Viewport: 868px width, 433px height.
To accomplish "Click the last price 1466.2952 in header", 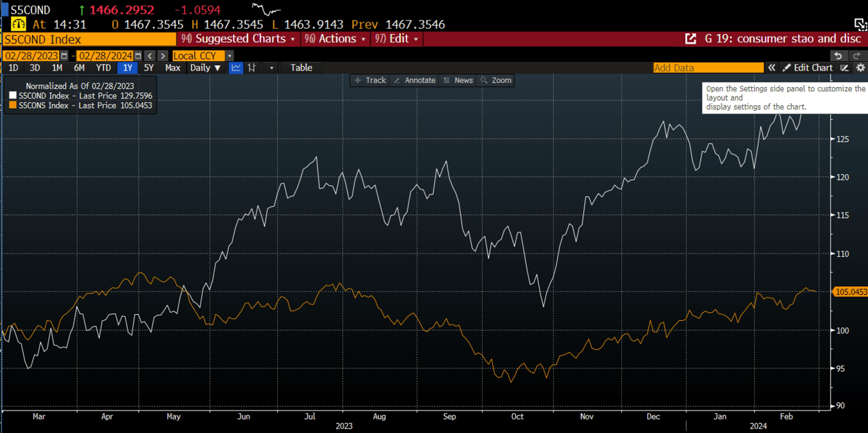I will (122, 10).
